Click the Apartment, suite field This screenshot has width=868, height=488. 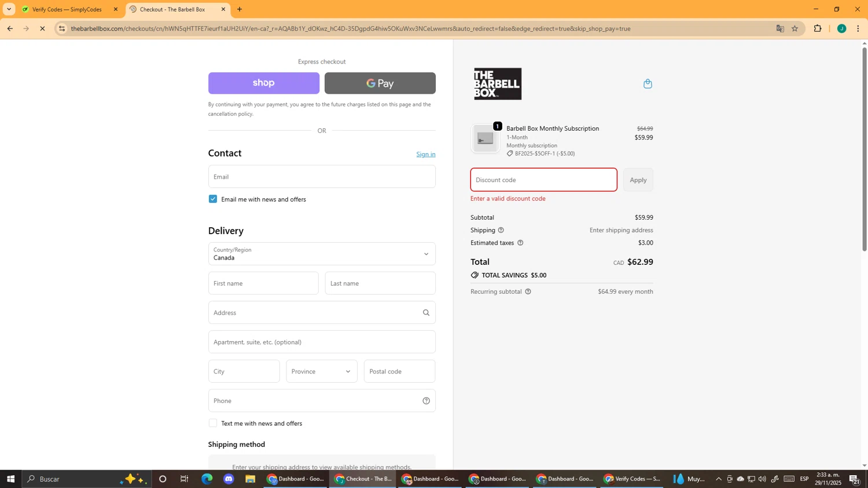pyautogui.click(x=322, y=342)
